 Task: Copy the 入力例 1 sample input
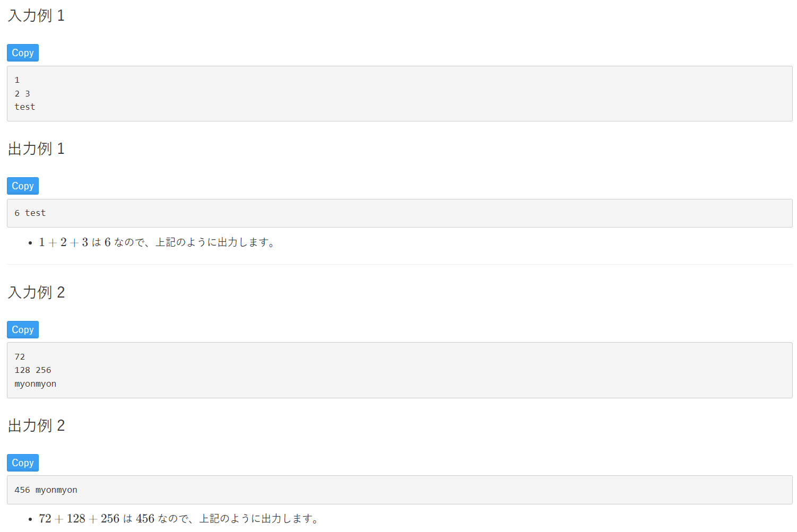tap(23, 53)
